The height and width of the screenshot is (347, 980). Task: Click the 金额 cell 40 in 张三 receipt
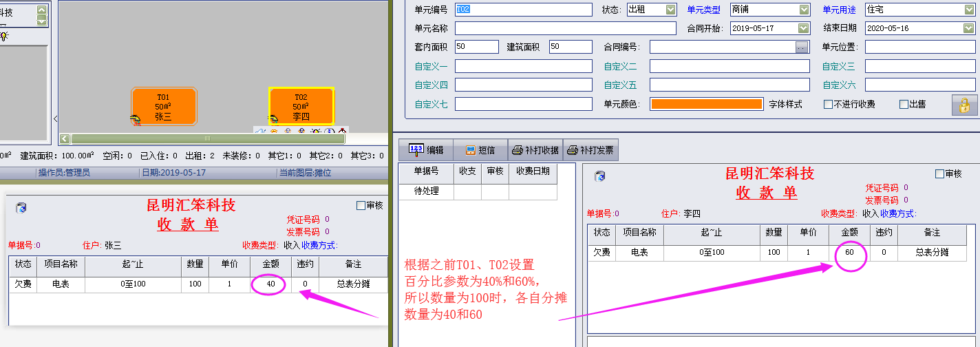[270, 284]
